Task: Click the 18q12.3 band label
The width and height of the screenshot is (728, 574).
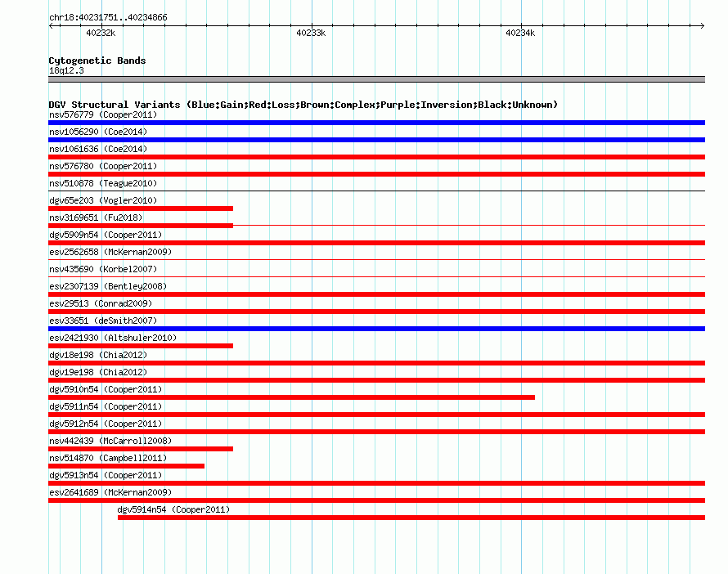Action: click(66, 70)
